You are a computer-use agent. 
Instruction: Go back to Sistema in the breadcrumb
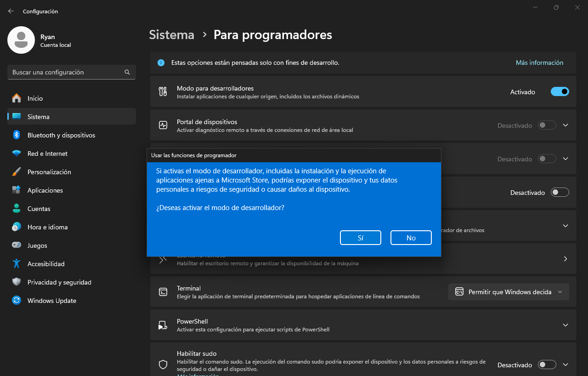pyautogui.click(x=171, y=34)
